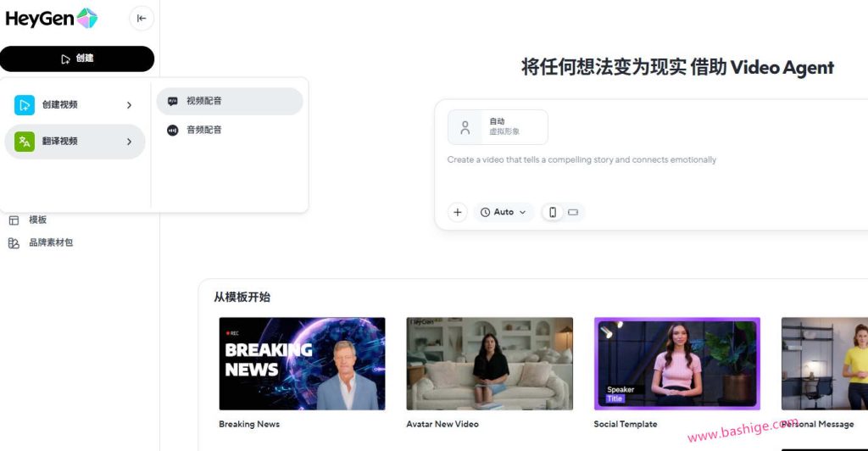Open the Personal Message template thumbnail
This screenshot has height=451, width=868.
825,364
